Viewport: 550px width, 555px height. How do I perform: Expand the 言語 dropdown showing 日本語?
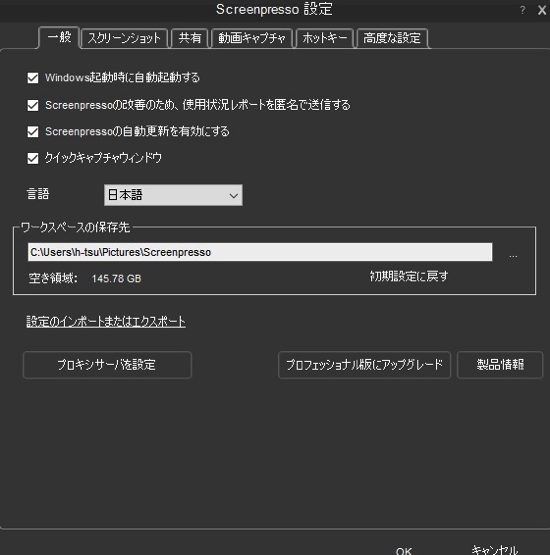(173, 195)
